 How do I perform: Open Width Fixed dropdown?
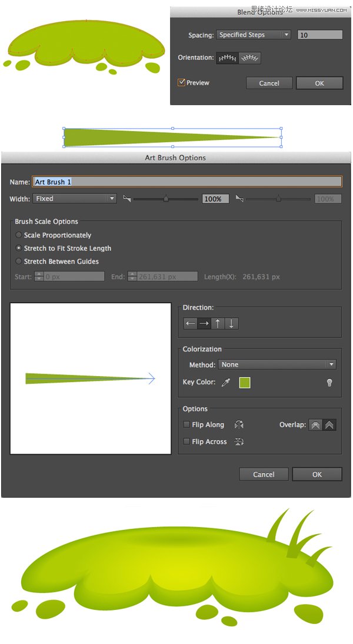75,199
